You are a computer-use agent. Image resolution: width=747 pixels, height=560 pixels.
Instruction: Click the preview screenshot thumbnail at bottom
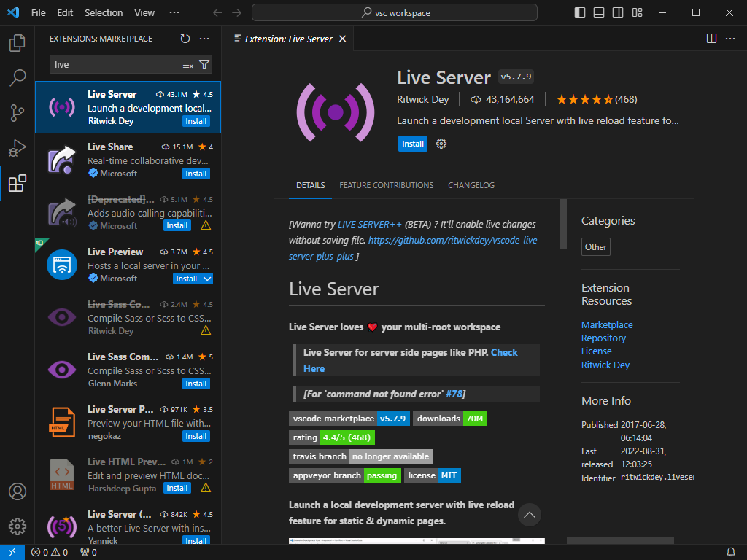point(417,541)
